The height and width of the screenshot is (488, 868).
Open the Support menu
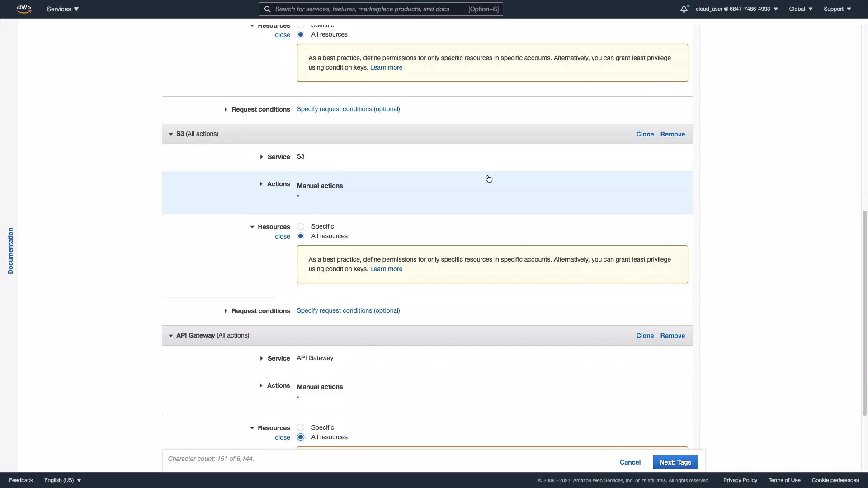pyautogui.click(x=837, y=9)
